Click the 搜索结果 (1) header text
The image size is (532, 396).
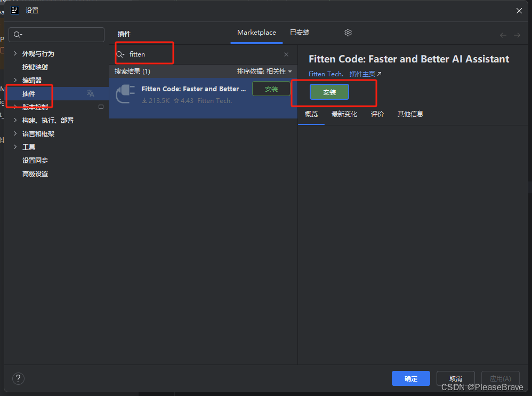tap(132, 72)
